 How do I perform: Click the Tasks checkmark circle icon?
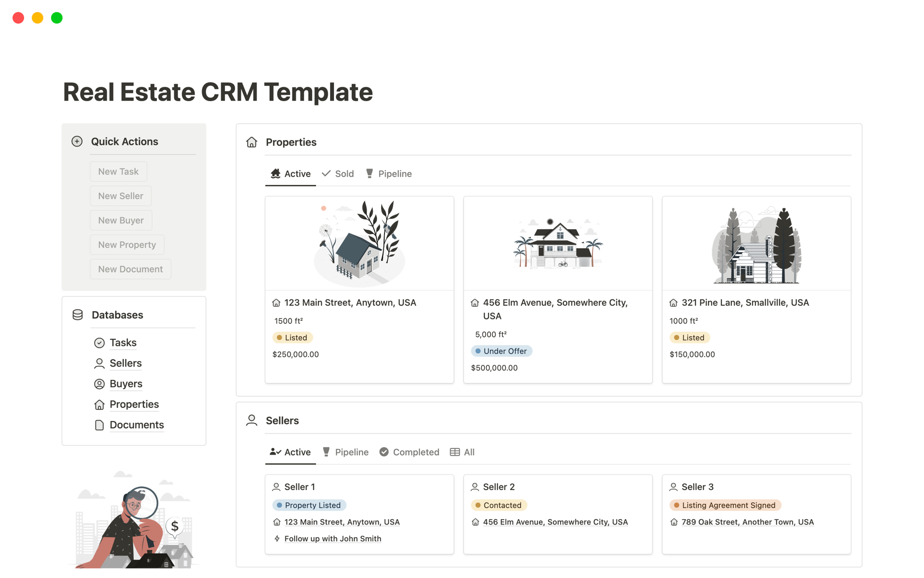coord(99,343)
